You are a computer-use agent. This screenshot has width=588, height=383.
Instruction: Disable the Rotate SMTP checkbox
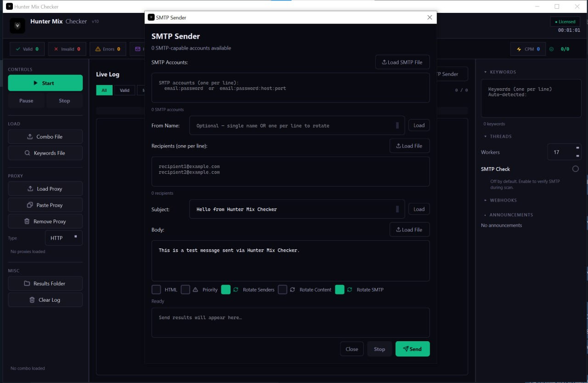339,289
